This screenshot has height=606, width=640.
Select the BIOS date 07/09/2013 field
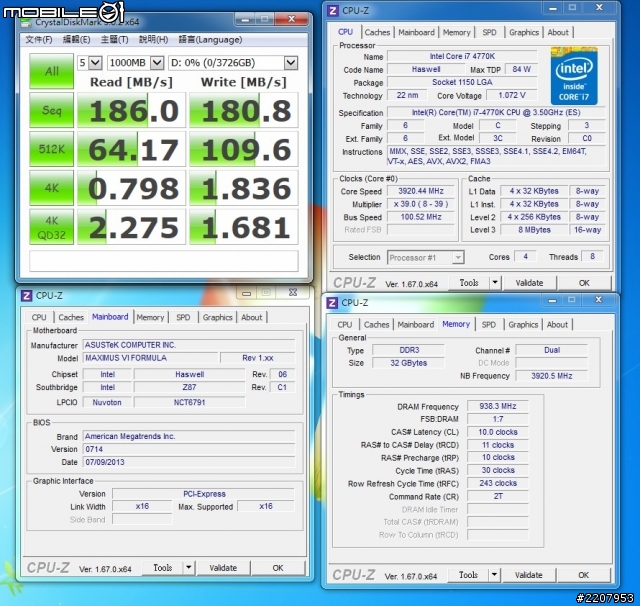[x=189, y=462]
